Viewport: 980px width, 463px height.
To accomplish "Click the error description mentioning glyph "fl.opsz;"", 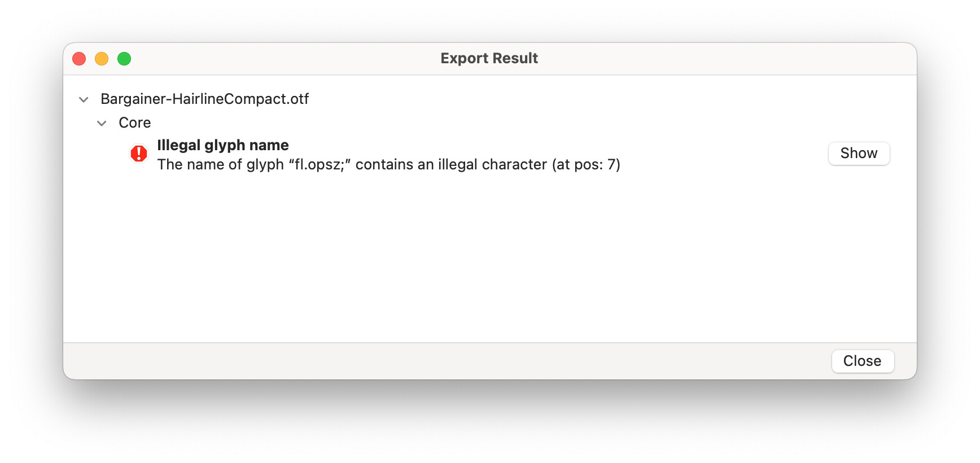I will tap(388, 165).
